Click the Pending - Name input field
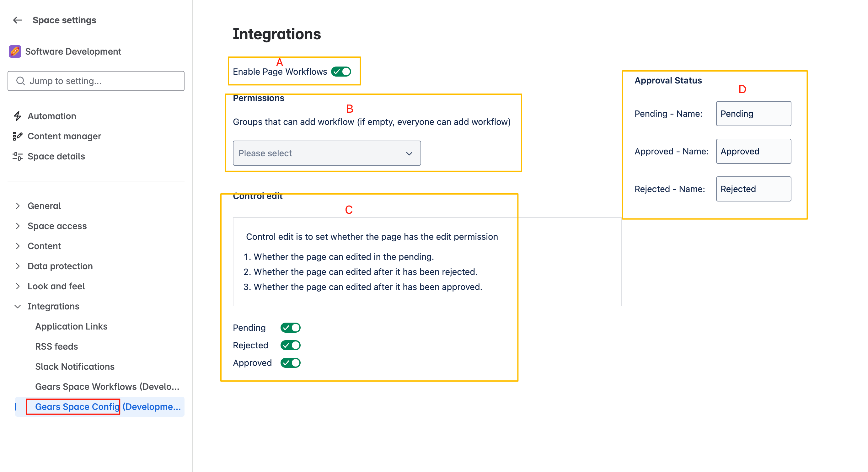The width and height of the screenshot is (868, 472). 753,114
